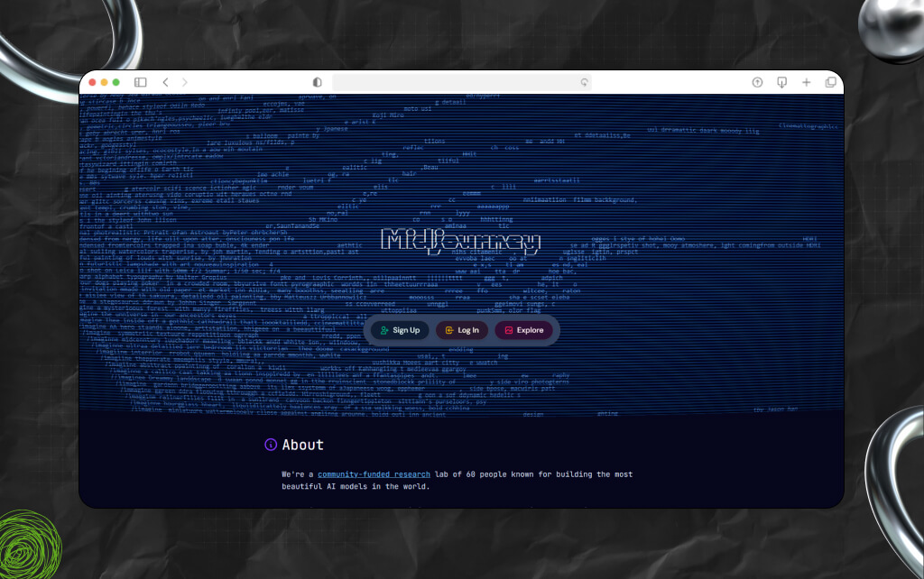Click the Log In button
The image size is (924, 579).
coord(462,330)
